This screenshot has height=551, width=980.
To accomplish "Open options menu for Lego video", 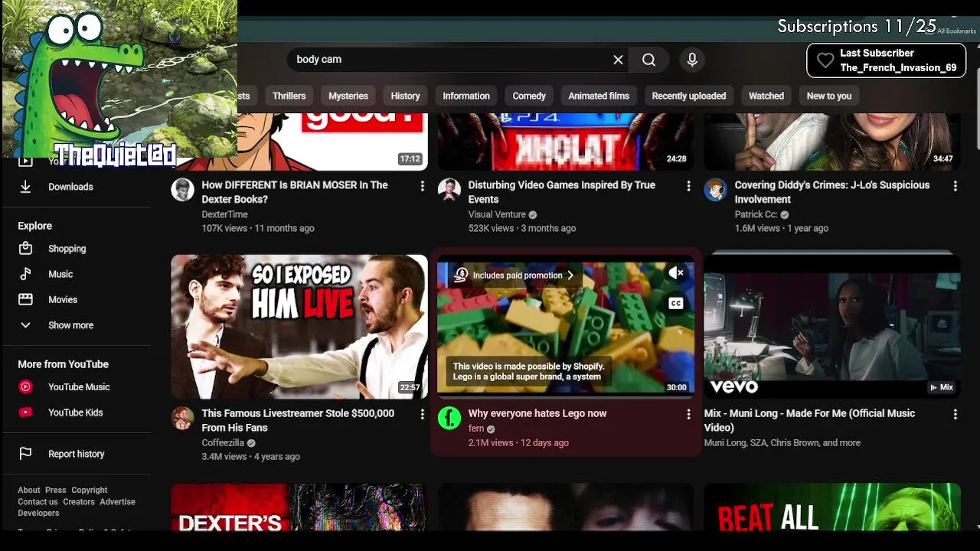I will [688, 414].
